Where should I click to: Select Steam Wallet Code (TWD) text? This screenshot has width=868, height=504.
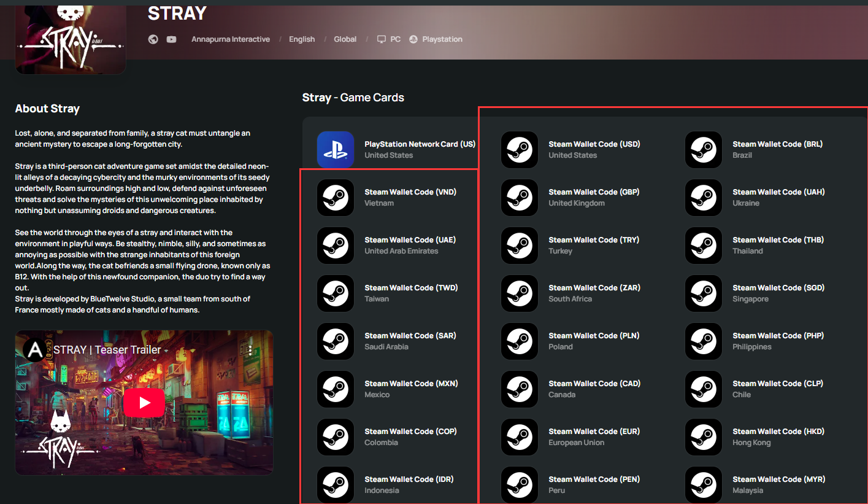(x=411, y=288)
